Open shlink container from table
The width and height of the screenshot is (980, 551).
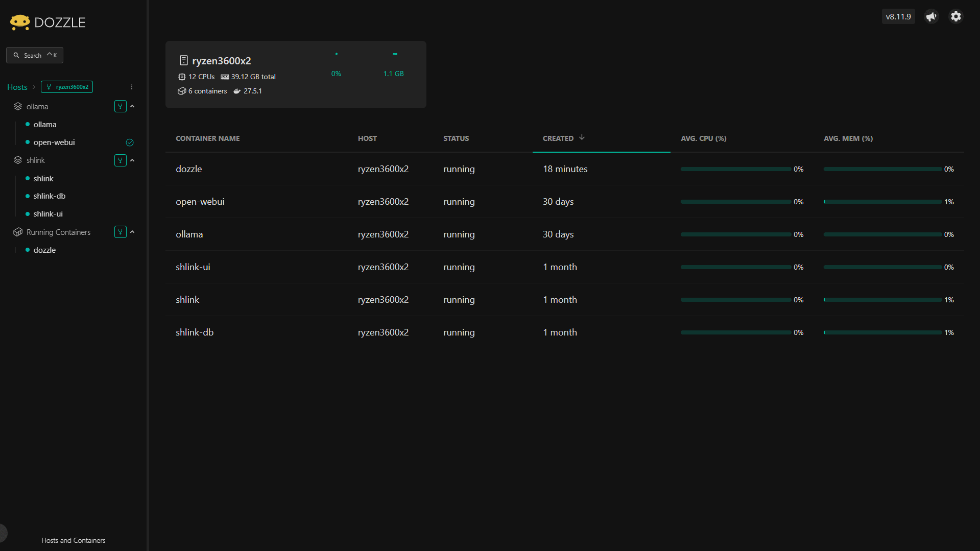pos(187,300)
